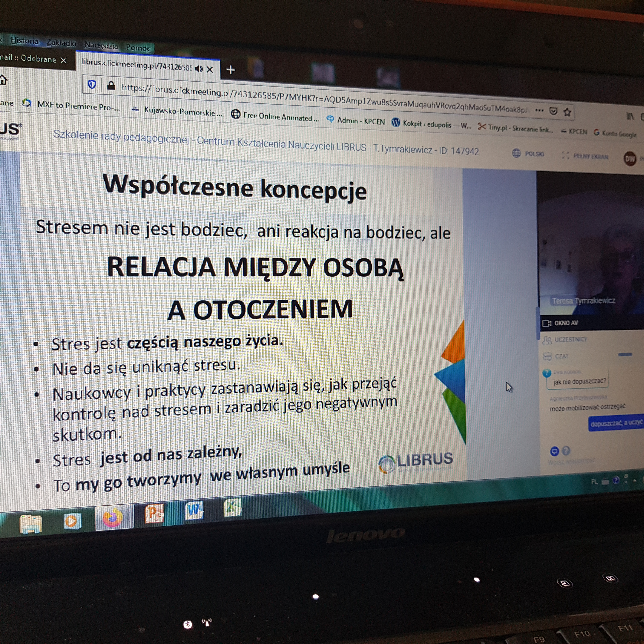This screenshot has height=644, width=644.
Task: Open Tiny.pl link shortener bookmark
Action: point(515,128)
